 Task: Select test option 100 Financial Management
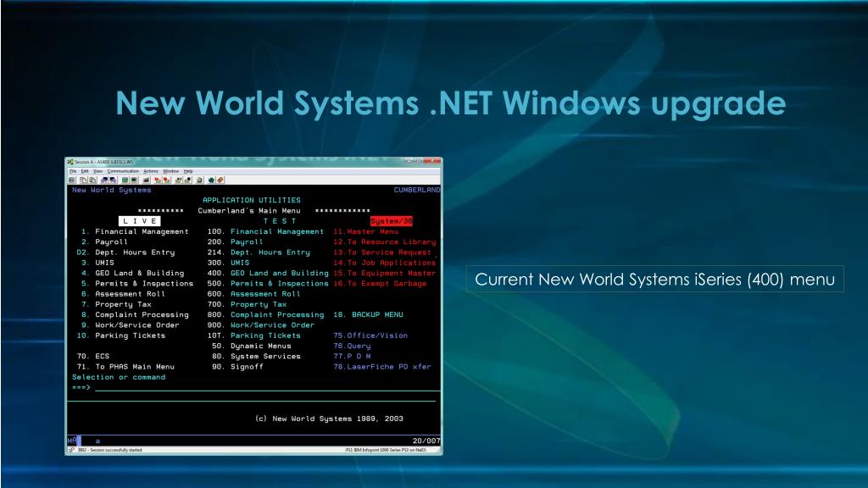(265, 231)
